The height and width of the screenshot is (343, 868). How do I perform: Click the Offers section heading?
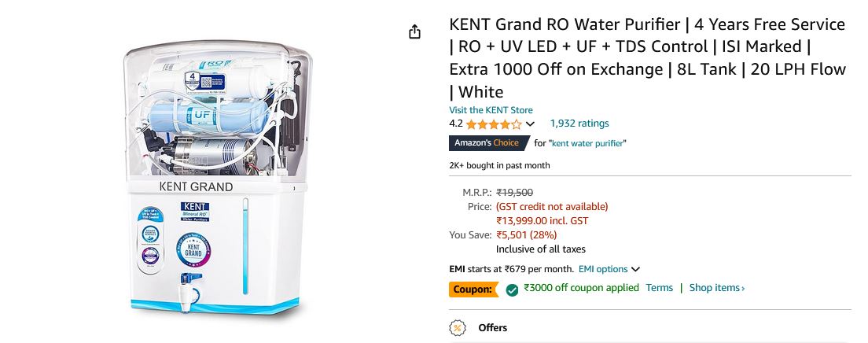click(493, 328)
